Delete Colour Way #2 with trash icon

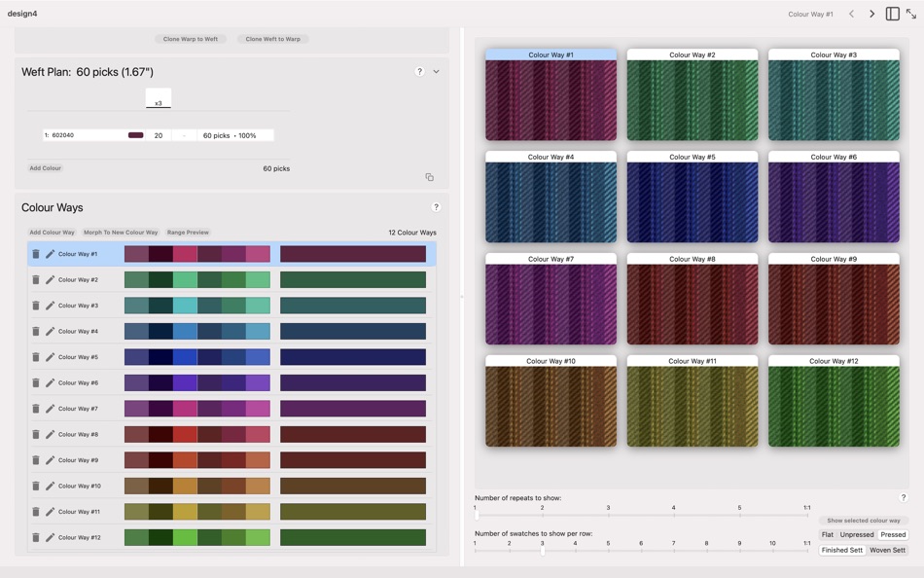point(35,279)
